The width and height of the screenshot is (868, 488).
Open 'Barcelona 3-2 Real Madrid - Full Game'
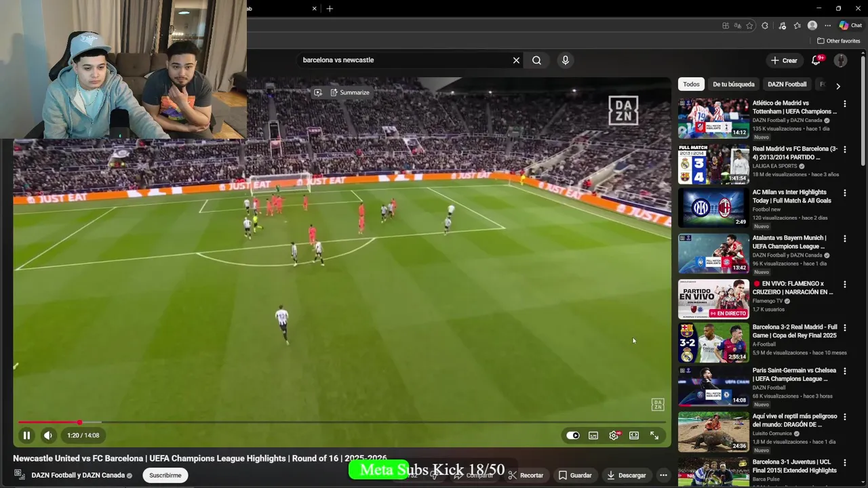(x=795, y=331)
